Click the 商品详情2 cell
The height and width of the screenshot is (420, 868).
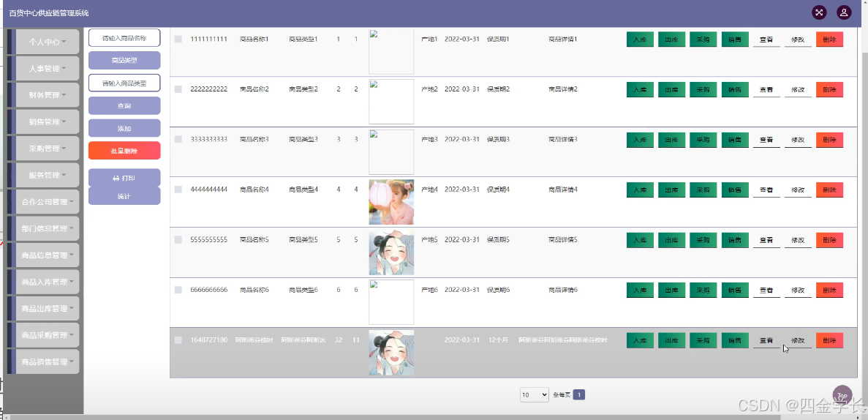(x=563, y=89)
